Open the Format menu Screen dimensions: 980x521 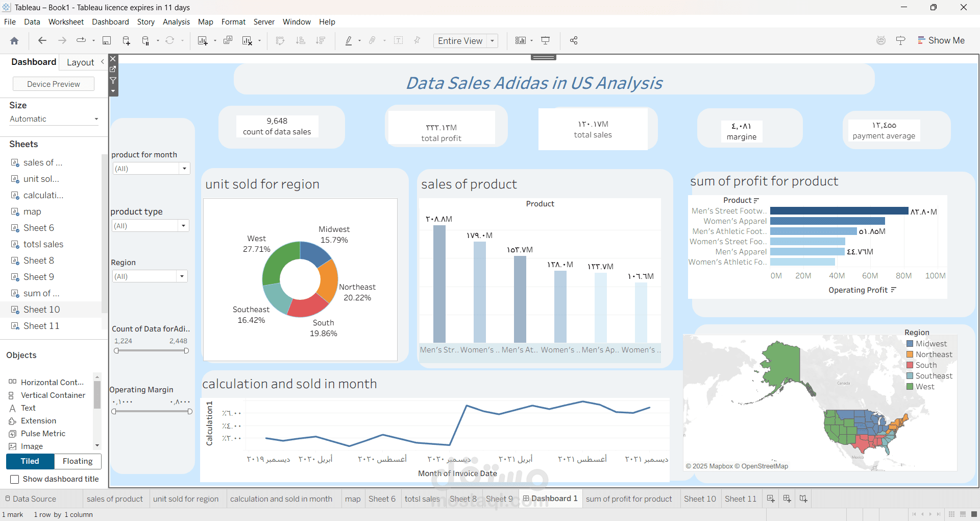(233, 22)
